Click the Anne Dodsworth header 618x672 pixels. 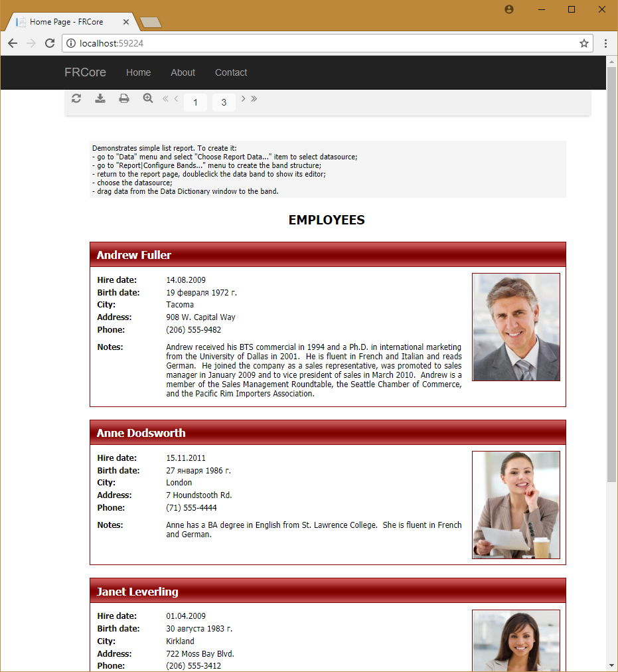pyautogui.click(x=328, y=432)
